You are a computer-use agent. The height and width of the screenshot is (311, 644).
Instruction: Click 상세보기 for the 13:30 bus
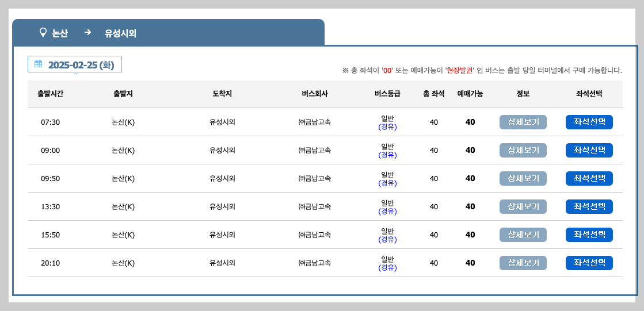[x=523, y=207]
